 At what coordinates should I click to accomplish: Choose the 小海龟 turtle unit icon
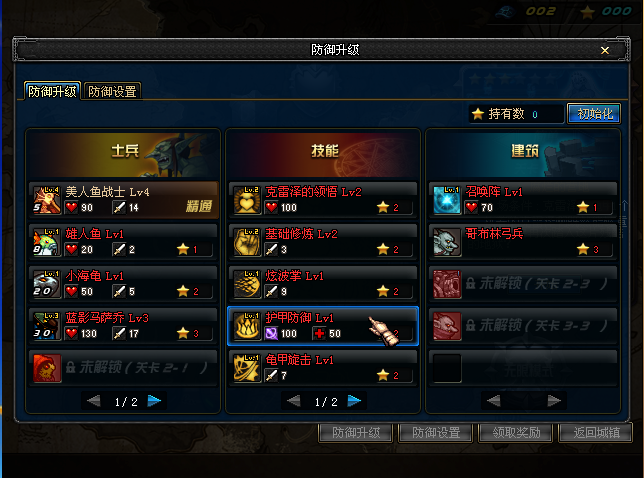coord(47,284)
